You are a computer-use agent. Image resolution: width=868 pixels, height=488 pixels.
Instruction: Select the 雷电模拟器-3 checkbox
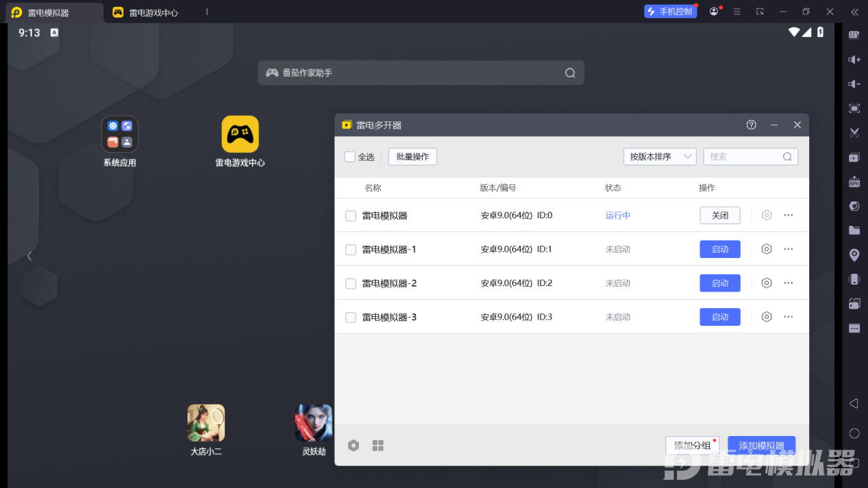coord(351,318)
